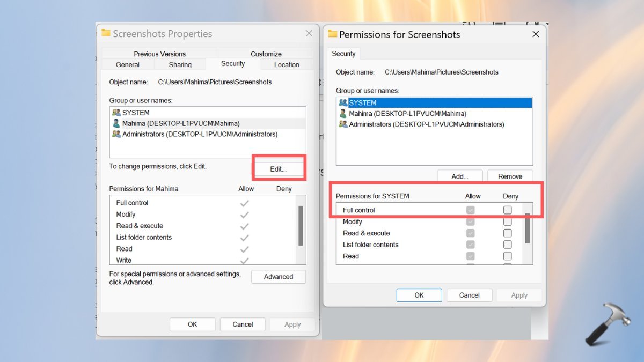Viewport: 644px width, 362px height.
Task: Click Full control row in Properties permissions
Action: [x=204, y=203]
